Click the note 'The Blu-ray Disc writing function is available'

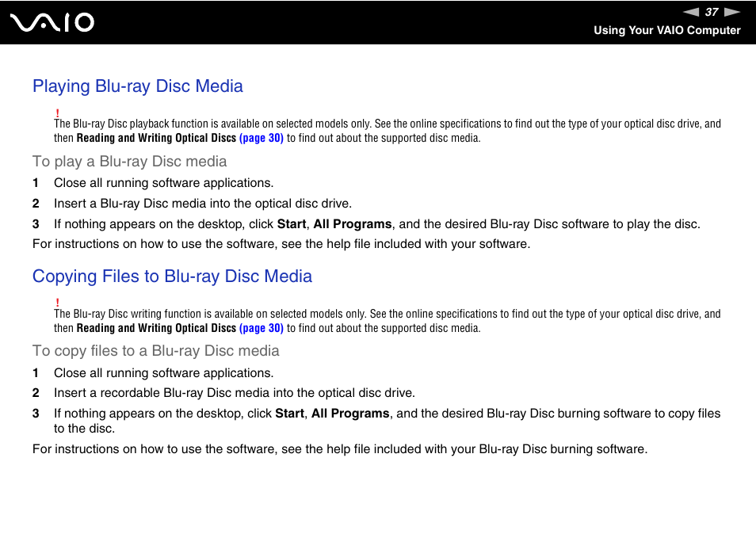(x=388, y=321)
